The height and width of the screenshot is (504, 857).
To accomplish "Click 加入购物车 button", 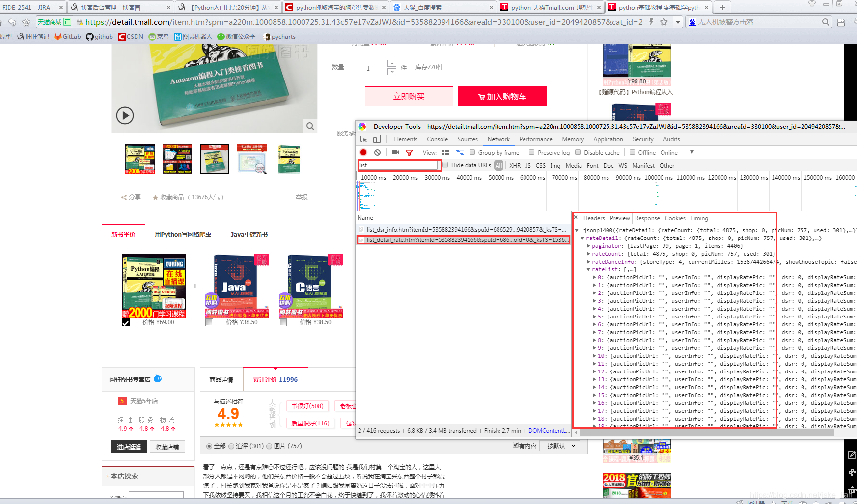I will 502,96.
